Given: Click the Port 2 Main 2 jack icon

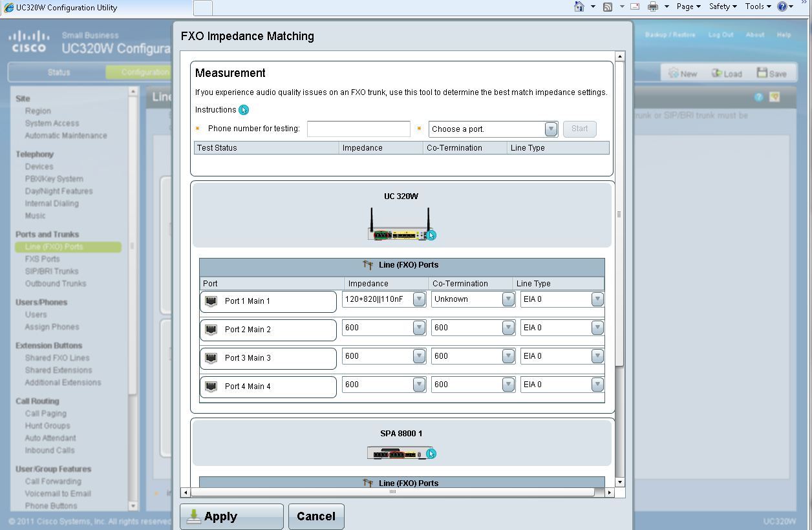Looking at the screenshot, I should [211, 330].
